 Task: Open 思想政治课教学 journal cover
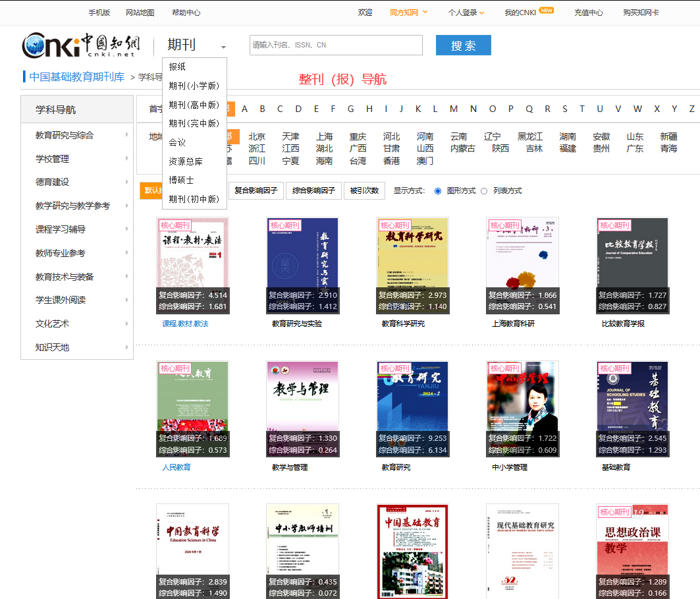point(633,552)
